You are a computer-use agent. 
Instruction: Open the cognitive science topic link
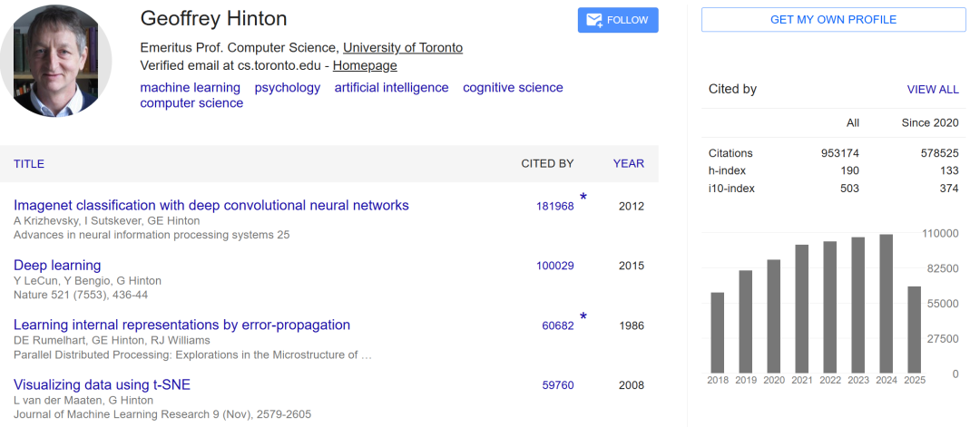pos(513,88)
